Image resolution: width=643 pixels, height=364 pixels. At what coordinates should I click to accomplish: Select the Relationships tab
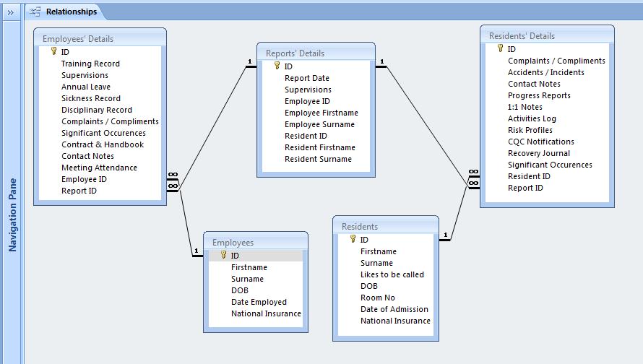66,12
